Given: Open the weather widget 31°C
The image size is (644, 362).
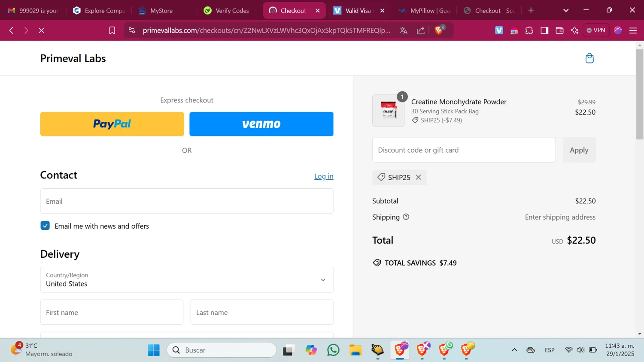Looking at the screenshot, I should pos(42,350).
